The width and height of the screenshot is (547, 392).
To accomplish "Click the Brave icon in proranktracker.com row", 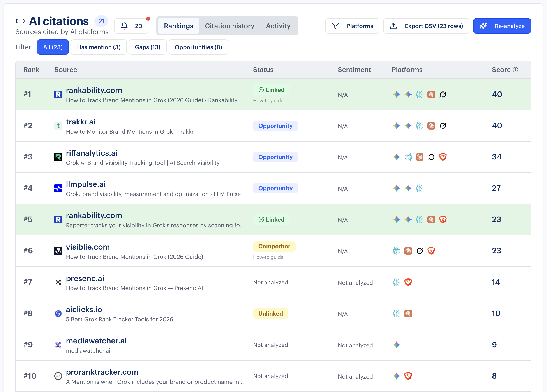I will (408, 376).
